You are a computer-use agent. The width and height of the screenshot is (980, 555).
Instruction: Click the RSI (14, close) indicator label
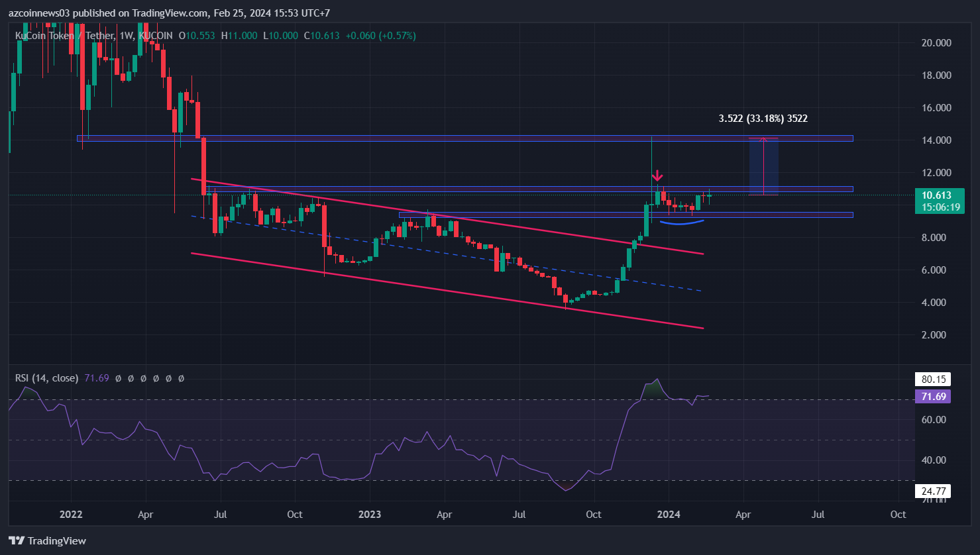pos(47,378)
